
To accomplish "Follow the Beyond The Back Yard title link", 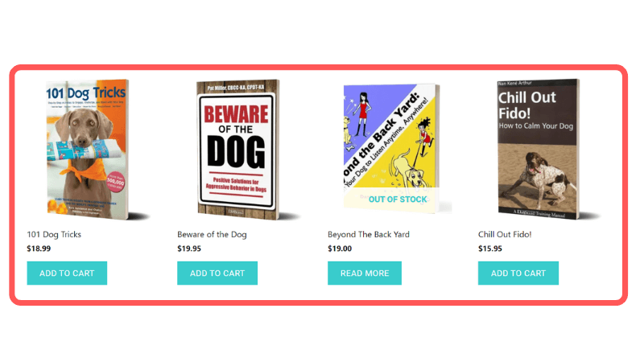I will (x=369, y=234).
